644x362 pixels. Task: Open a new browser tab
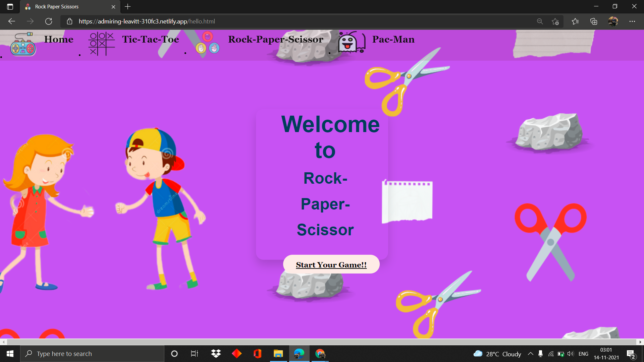tap(127, 7)
